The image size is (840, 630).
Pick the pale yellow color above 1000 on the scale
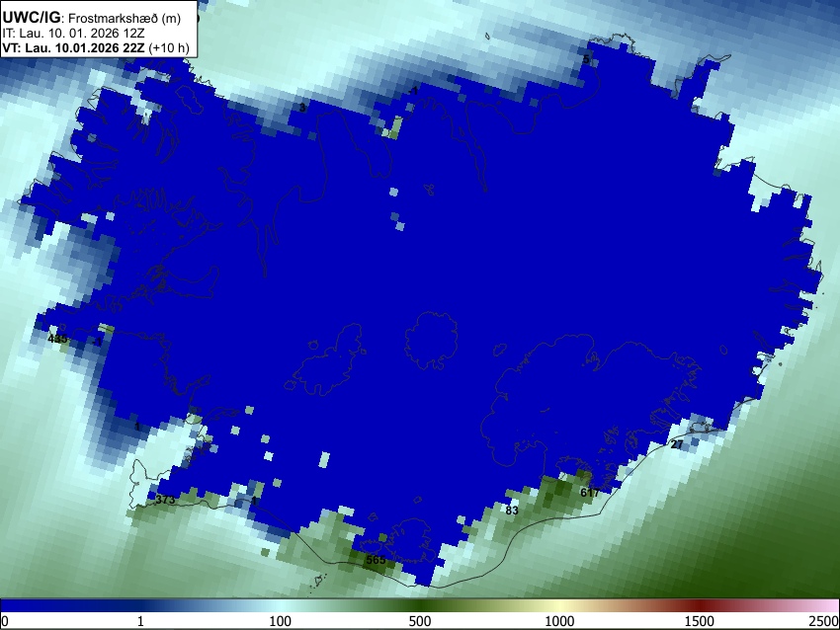click(x=559, y=606)
